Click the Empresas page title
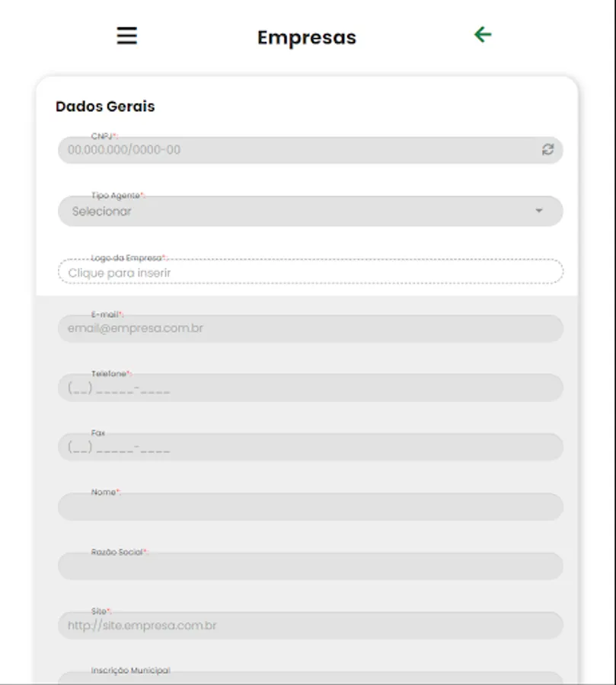This screenshot has height=685, width=616. (306, 37)
